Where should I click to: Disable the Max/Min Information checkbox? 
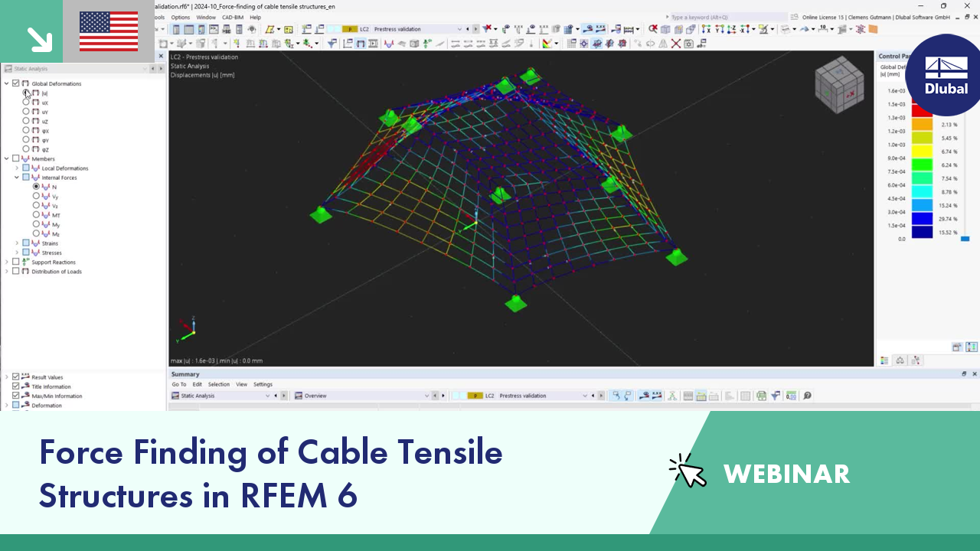coord(16,396)
